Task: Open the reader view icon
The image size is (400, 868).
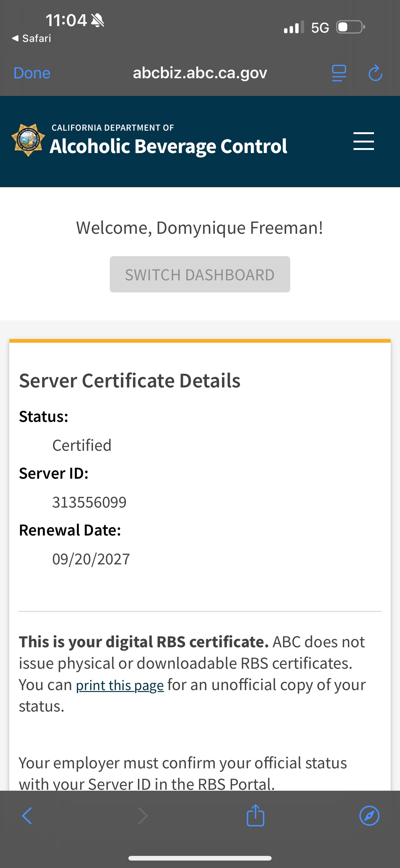Action: click(x=339, y=73)
